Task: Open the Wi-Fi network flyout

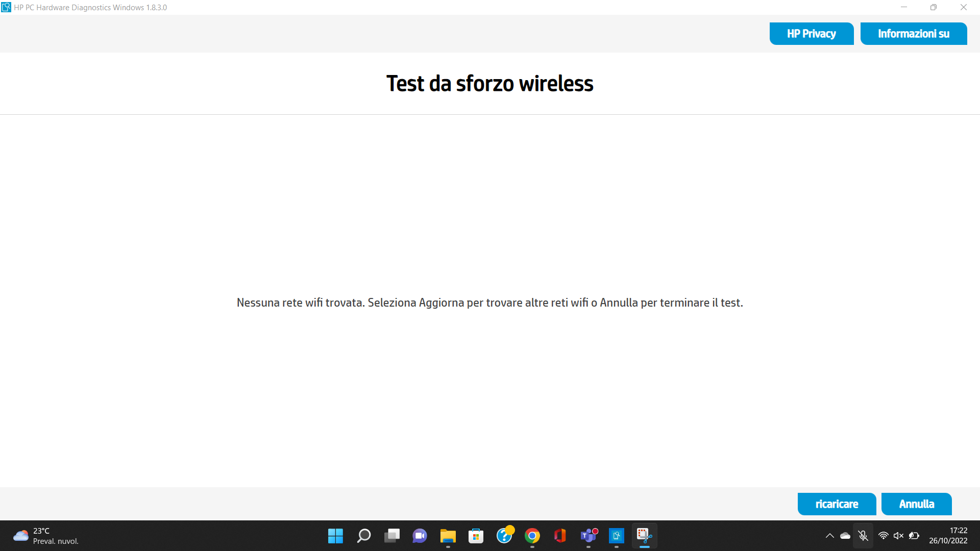Action: click(x=884, y=536)
